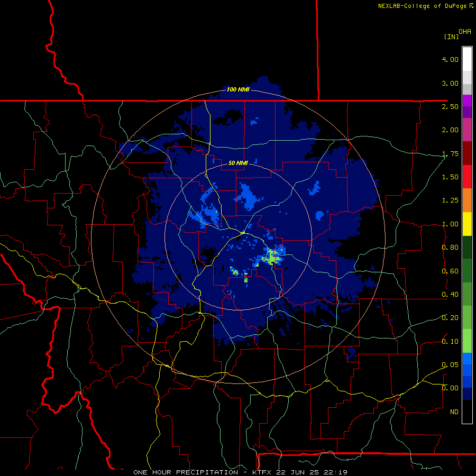This screenshot has width=476, height=476.
Task: Click the [IN] units label
Action: 452,36
